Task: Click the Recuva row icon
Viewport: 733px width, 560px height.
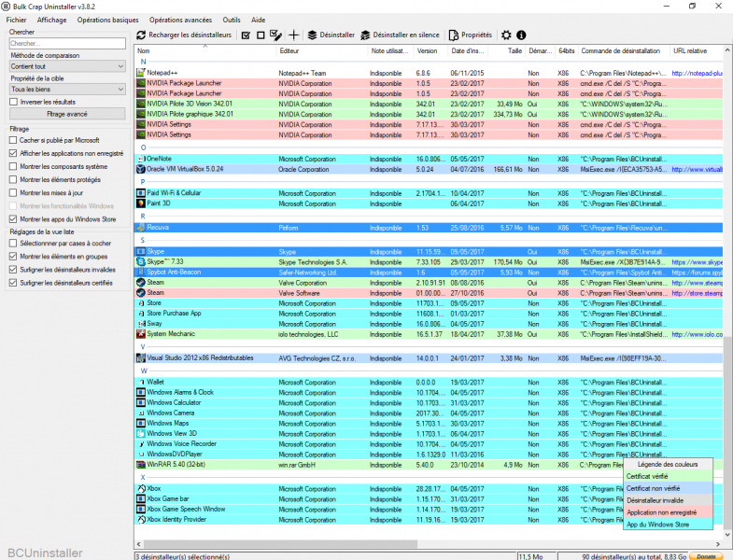Action: (x=141, y=228)
